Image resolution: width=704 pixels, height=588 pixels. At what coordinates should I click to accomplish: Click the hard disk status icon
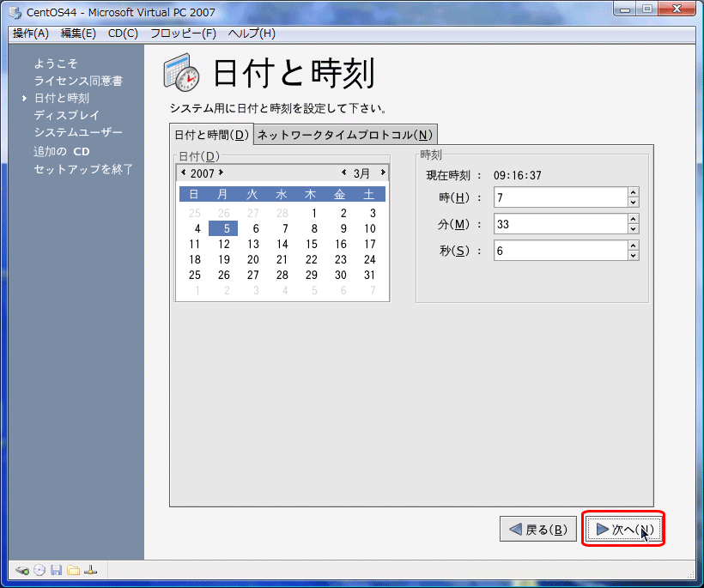[x=22, y=571]
